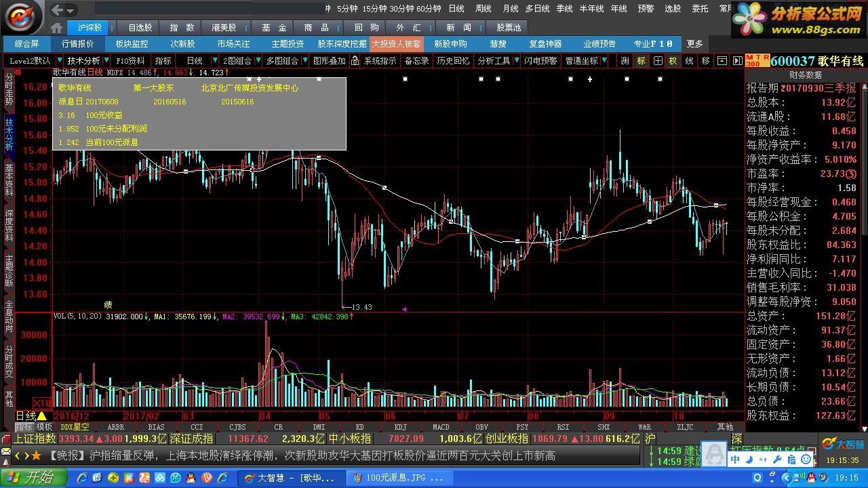Select the 60分钟 period
Viewport: 868px width, 488px height.
[x=429, y=9]
